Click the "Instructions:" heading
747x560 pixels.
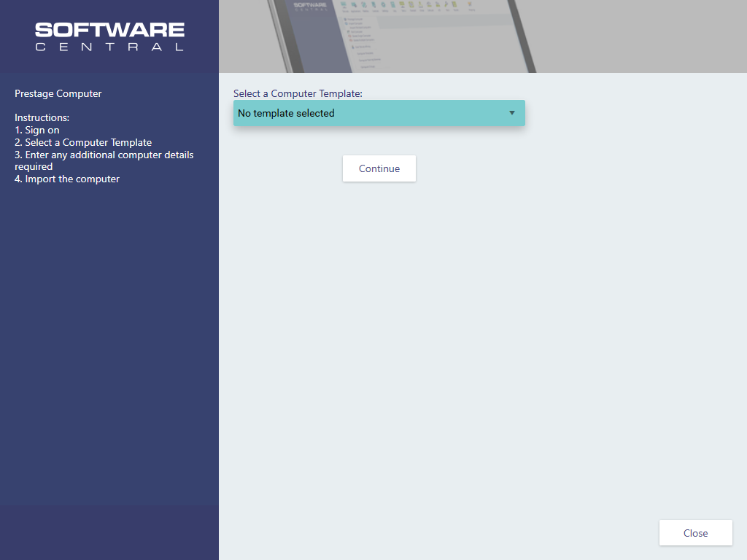pyautogui.click(x=42, y=117)
